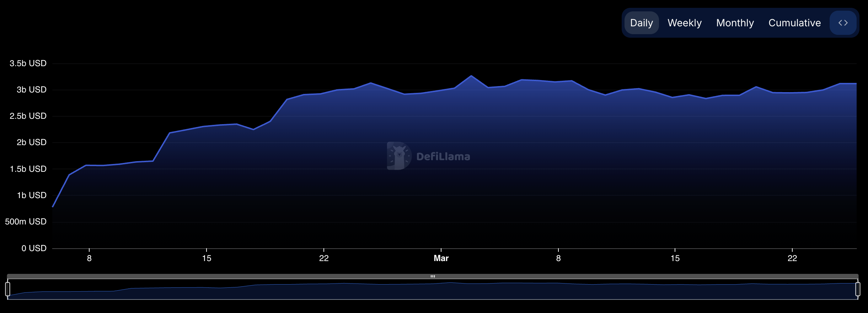This screenshot has height=313, width=868.
Task: Click the Mar label on the x-axis
Action: [441, 258]
